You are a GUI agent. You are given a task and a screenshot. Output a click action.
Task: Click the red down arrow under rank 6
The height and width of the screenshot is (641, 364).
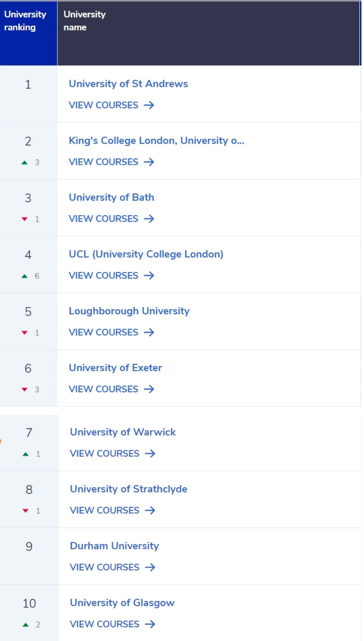pos(24,390)
